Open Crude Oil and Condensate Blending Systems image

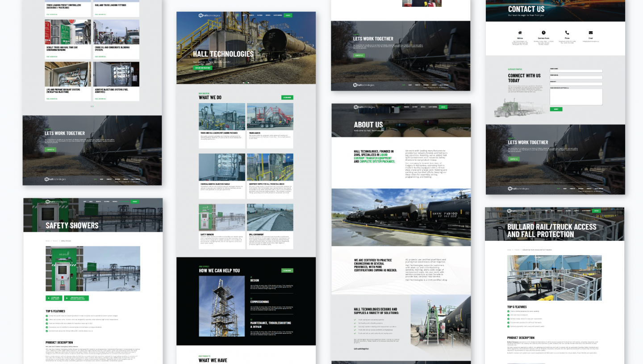coord(116,32)
